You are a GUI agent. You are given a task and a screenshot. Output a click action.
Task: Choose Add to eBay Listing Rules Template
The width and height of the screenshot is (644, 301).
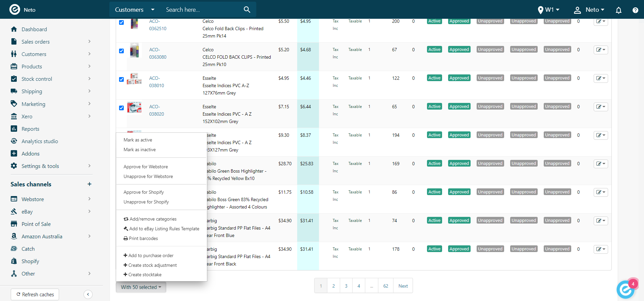tap(161, 229)
